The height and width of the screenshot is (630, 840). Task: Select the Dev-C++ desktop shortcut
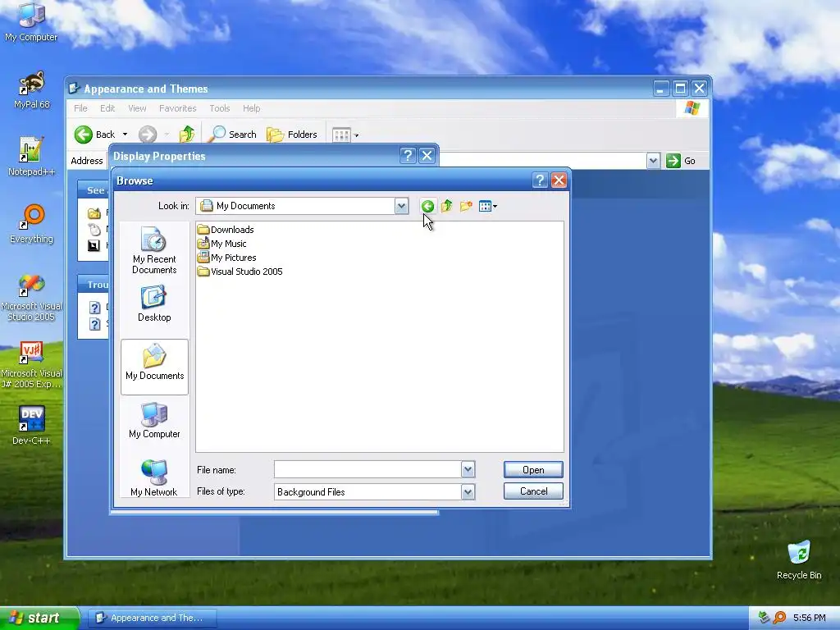[32, 427]
